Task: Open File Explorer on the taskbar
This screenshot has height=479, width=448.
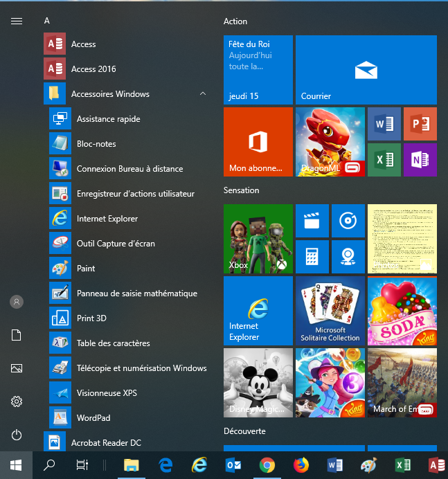Action: (132, 465)
